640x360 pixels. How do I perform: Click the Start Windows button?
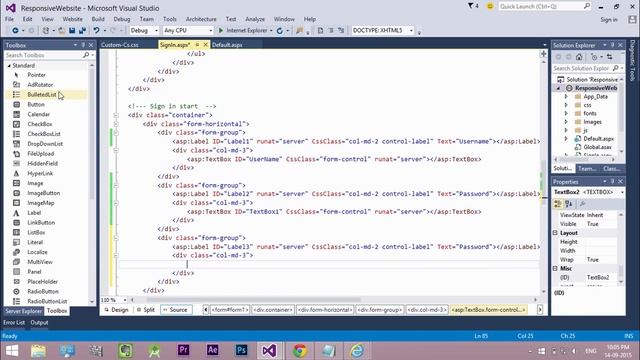click(12, 351)
